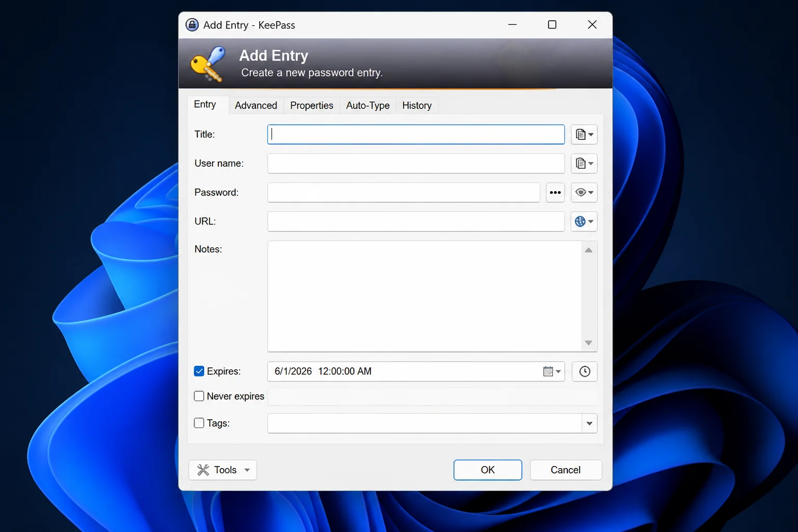Image resolution: width=798 pixels, height=532 pixels.
Task: Click inside the Notes text area
Action: (424, 296)
